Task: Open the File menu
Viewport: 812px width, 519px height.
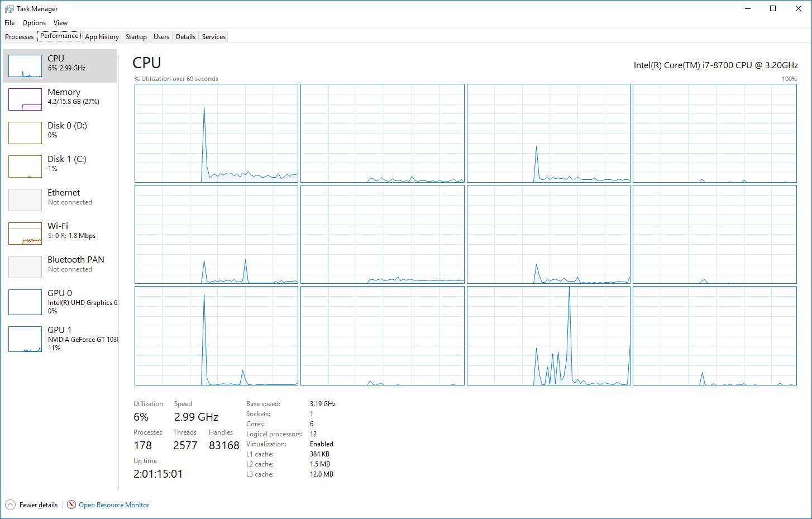Action: pos(9,23)
